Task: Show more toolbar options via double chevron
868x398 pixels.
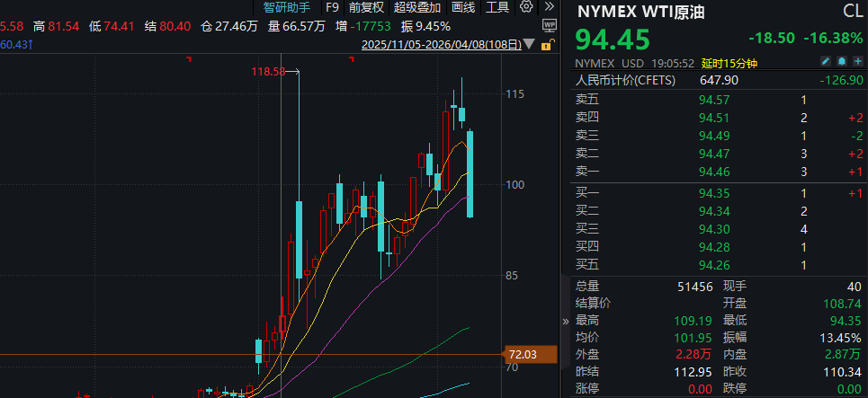Action: (548, 7)
